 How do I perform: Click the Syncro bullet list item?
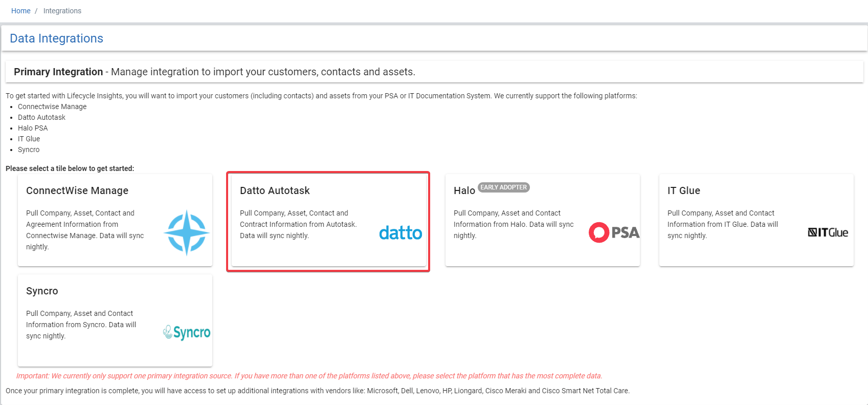(29, 150)
